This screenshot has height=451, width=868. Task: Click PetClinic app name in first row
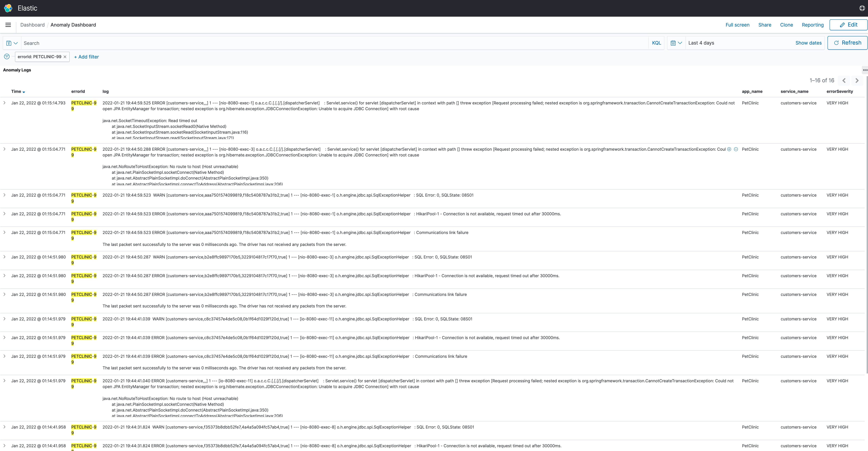click(750, 103)
